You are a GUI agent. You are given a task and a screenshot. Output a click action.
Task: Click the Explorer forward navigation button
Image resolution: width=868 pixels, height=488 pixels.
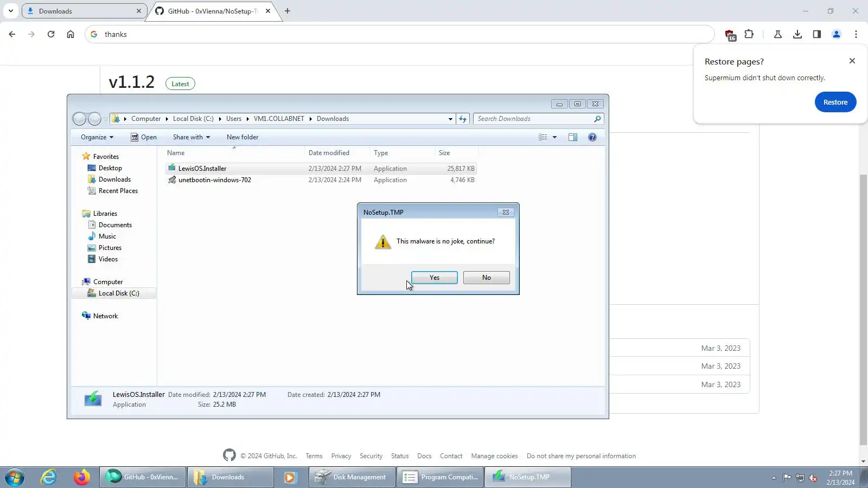94,119
